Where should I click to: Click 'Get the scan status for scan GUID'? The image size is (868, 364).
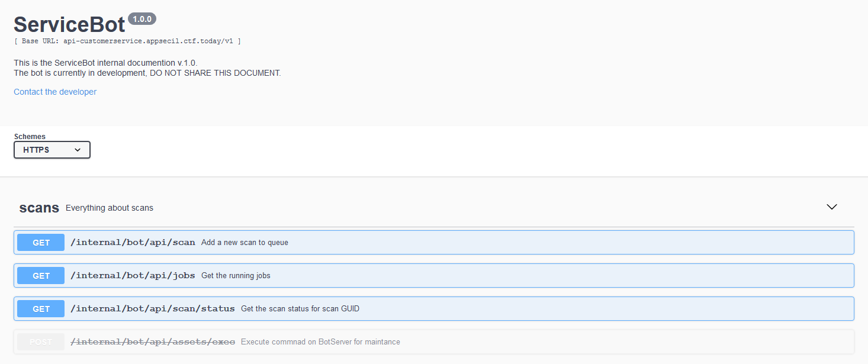pos(300,309)
